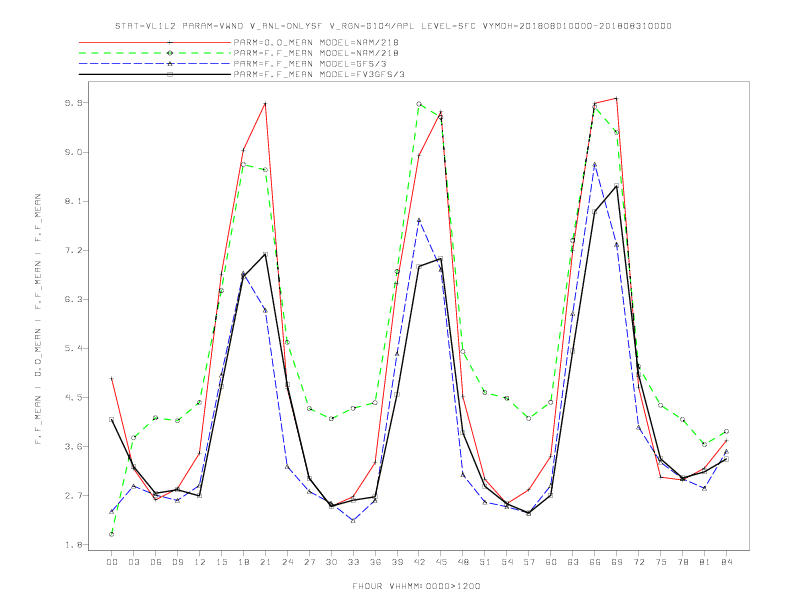792x612 pixels.
Task: Click x-axis forecast hour label 00
Action: pyautogui.click(x=112, y=562)
